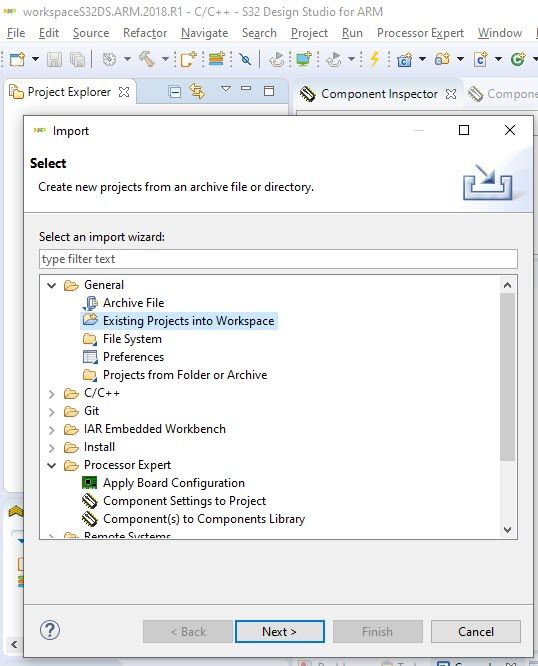Screen dimensions: 538x666
Task: Open the Navigate menu
Action: coord(204,33)
